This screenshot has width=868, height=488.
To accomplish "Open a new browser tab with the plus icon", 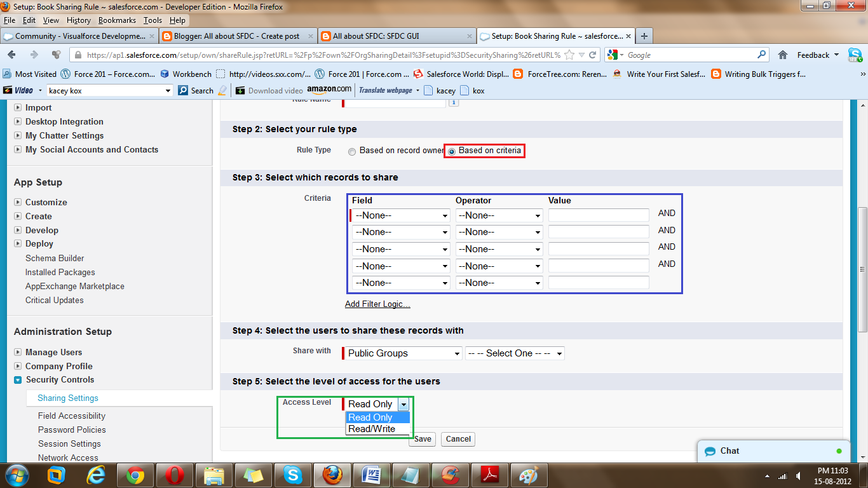I will coord(645,36).
